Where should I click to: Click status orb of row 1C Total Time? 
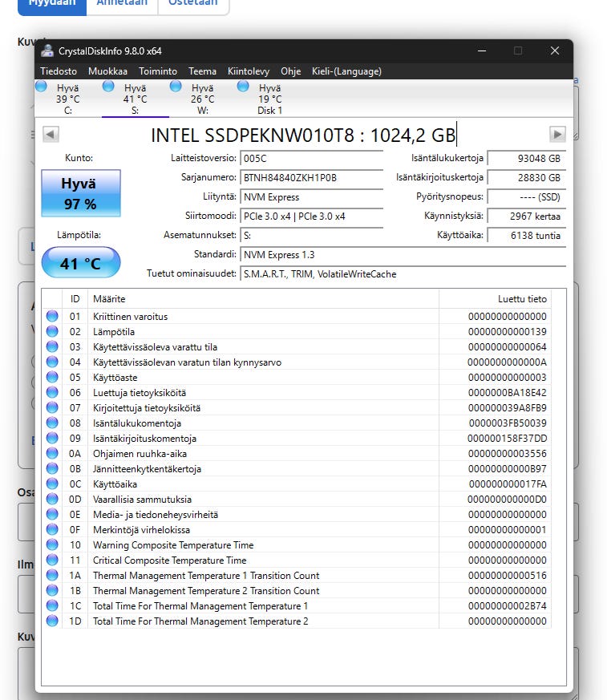tap(52, 605)
